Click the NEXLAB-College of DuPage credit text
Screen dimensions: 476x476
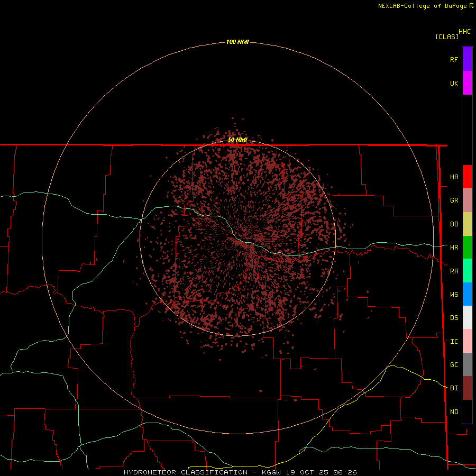tap(422, 6)
